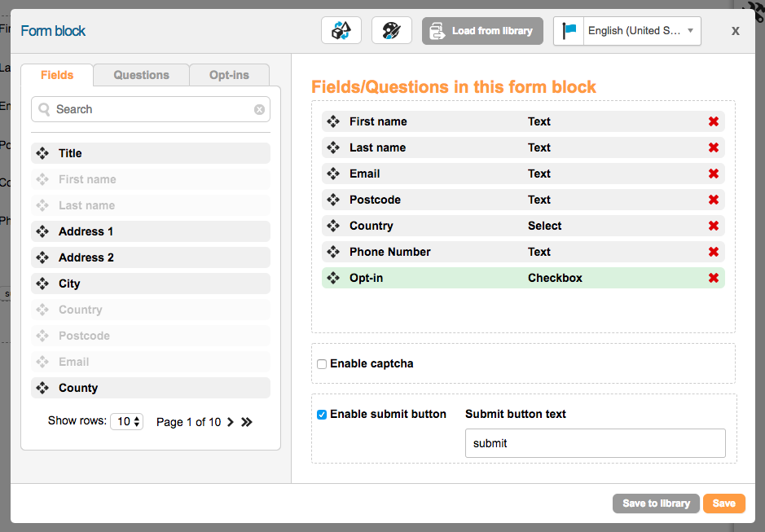The width and height of the screenshot is (765, 532).
Task: Open the English (United States) language dropdown
Action: 627,31
